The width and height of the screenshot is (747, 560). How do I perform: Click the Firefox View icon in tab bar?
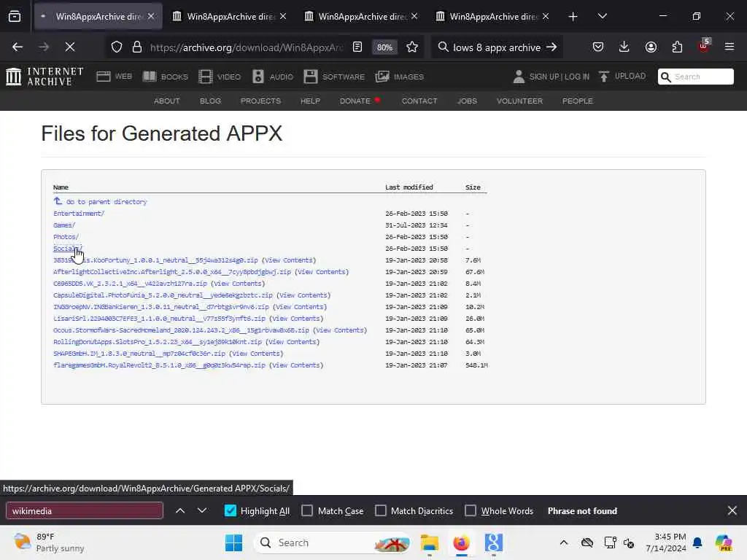pos(15,16)
